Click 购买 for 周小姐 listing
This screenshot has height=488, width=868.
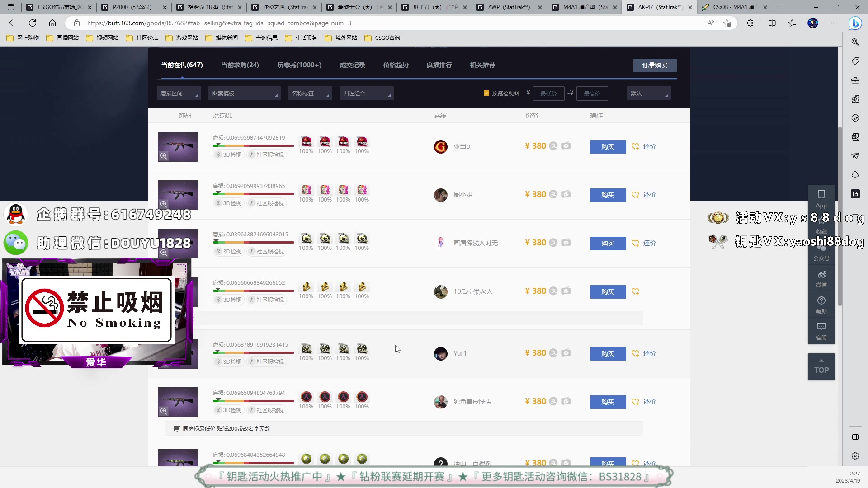[608, 195]
